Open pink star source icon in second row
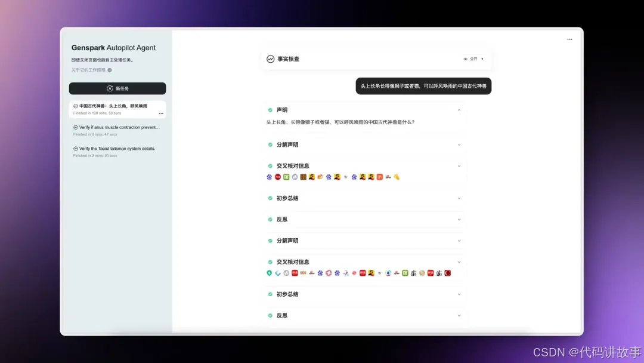 coord(329,273)
